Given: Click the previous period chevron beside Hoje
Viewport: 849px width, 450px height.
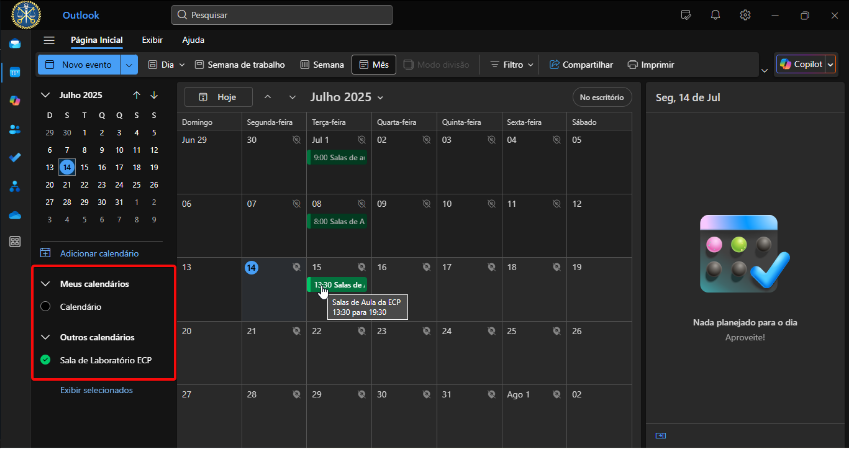Looking at the screenshot, I should [x=267, y=97].
